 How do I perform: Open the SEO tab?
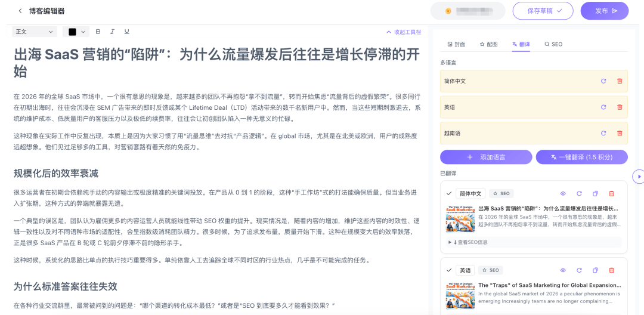(553, 44)
